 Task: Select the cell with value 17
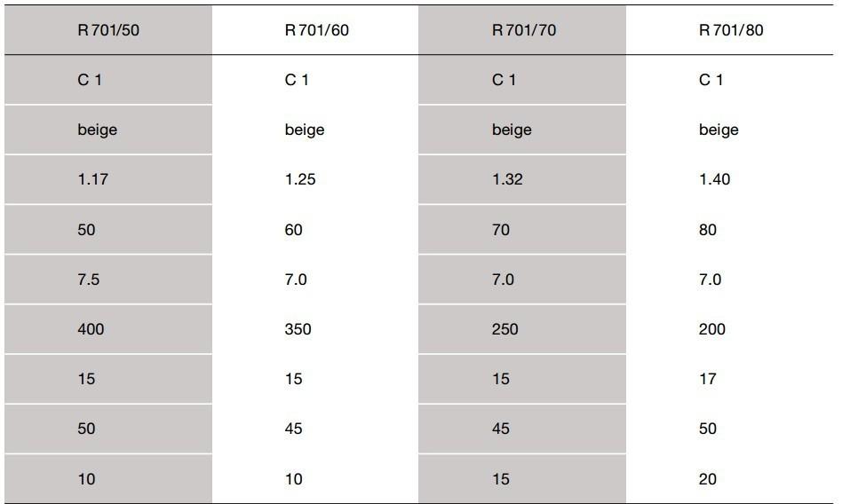708,379
